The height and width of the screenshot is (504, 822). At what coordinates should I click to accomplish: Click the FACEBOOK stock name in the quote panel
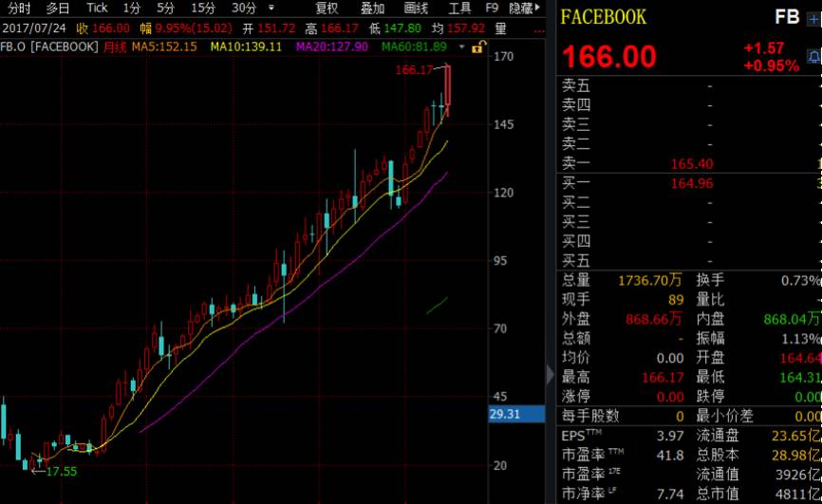click(x=604, y=17)
